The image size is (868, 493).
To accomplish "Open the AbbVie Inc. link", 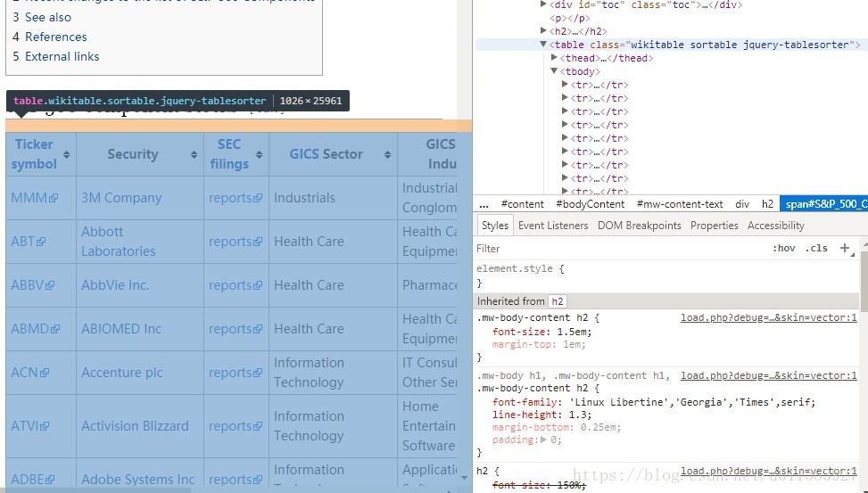I will 115,285.
